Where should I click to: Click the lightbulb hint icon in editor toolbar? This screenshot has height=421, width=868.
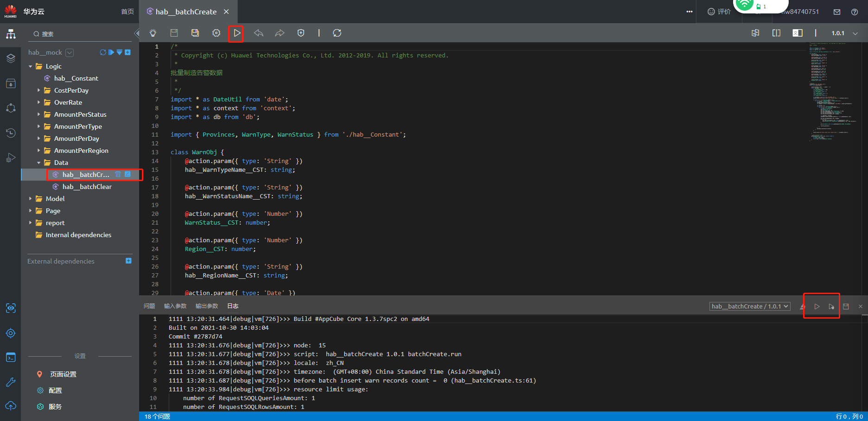click(x=153, y=33)
